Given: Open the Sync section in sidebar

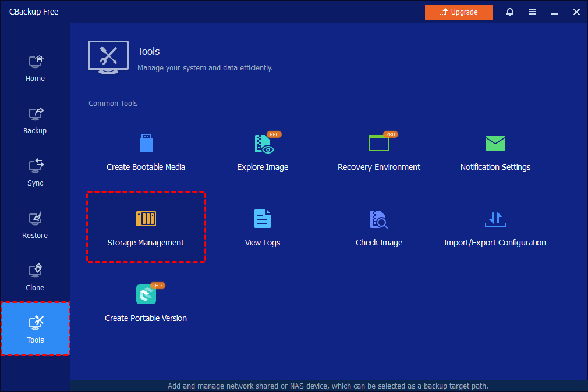Looking at the screenshot, I should point(35,173).
